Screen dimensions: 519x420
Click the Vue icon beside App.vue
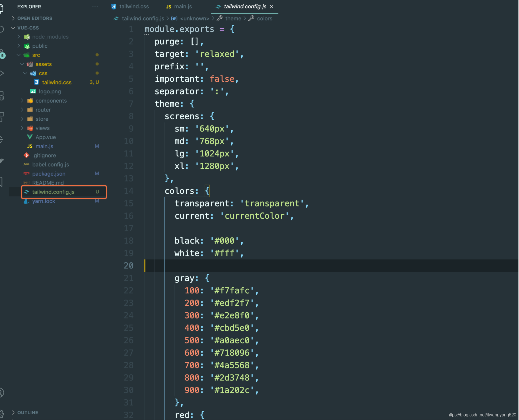(x=30, y=137)
